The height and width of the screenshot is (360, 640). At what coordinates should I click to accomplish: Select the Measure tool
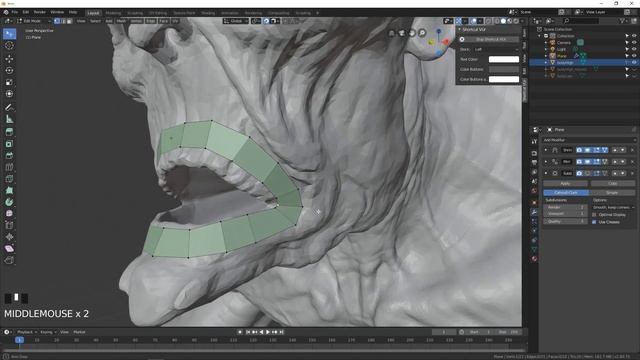(x=9, y=119)
